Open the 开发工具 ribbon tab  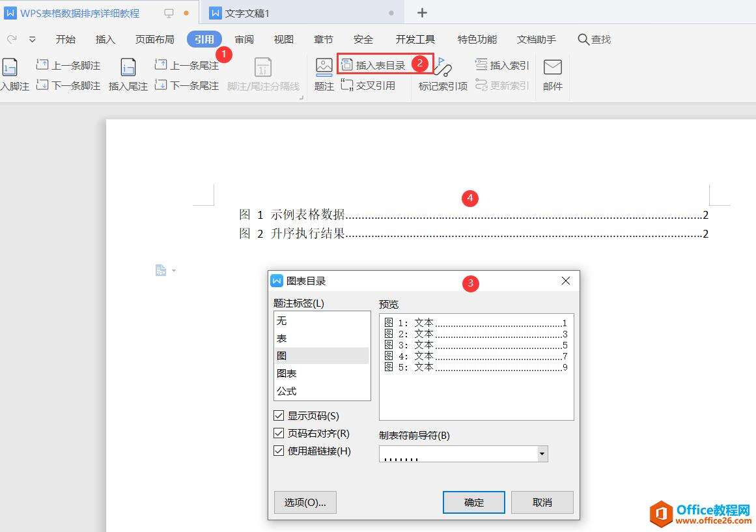tap(415, 39)
